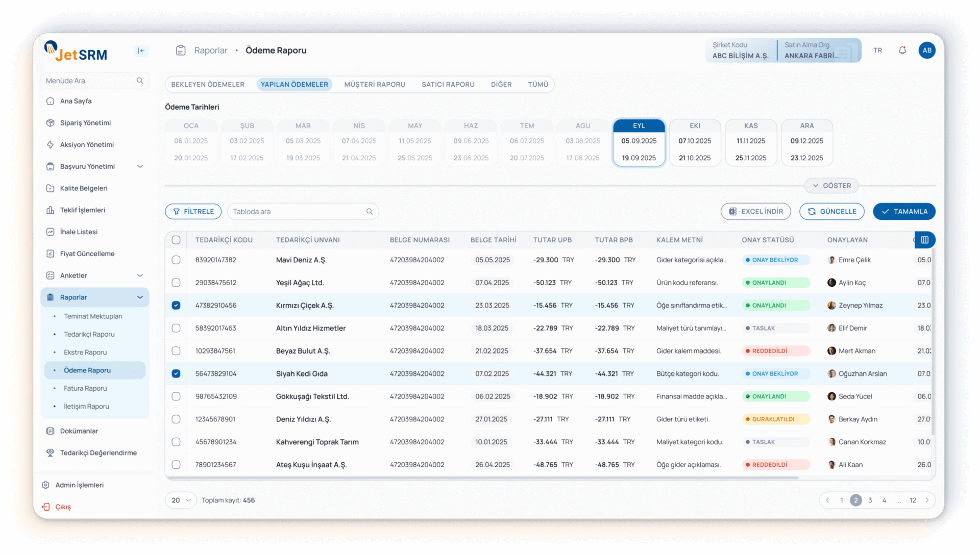The height and width of the screenshot is (554, 980).
Task: Expand the Başvuru Yönetimi menu chevron
Action: (140, 166)
